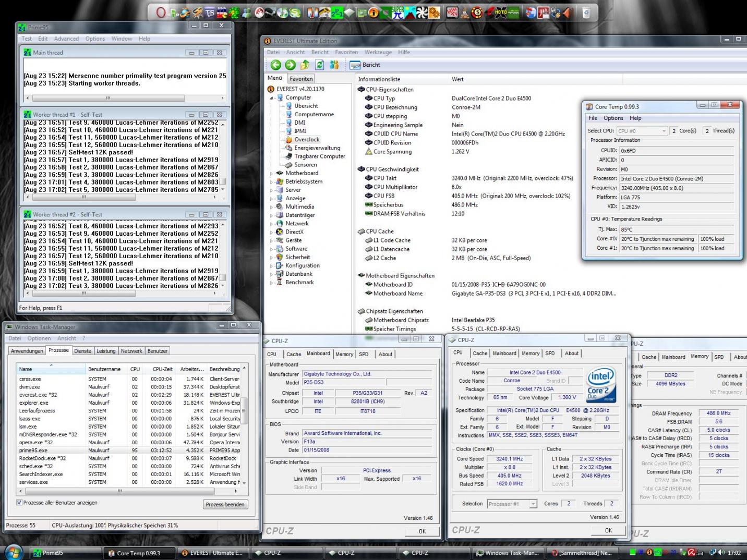
Task: Launch SuperPI from the top dock
Action: pyautogui.click(x=398, y=13)
